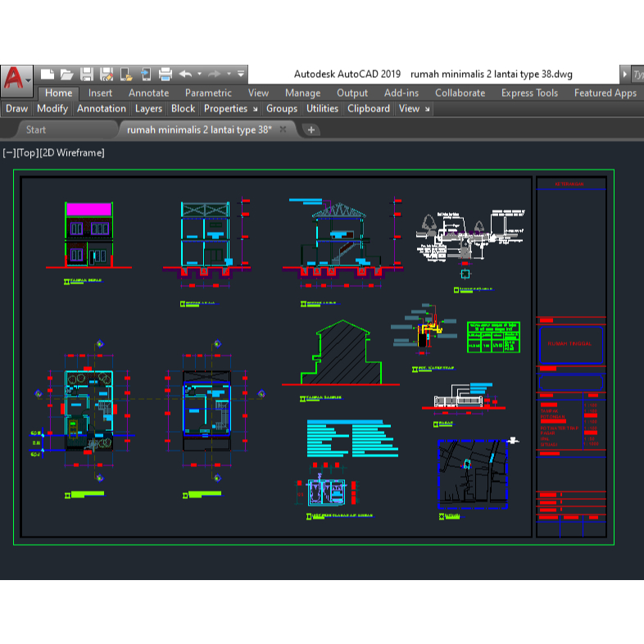The height and width of the screenshot is (644, 644).
Task: Switch to the Featured Apps tab
Action: (605, 93)
